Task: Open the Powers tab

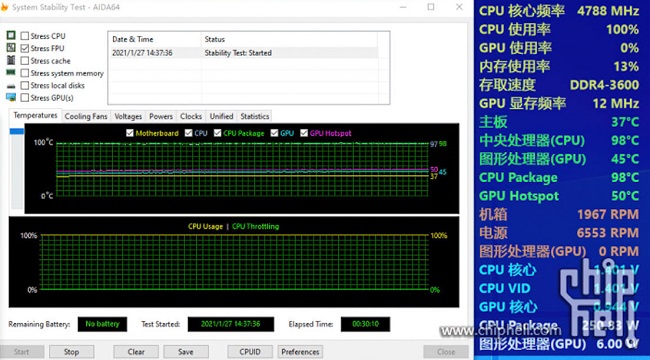Action: click(x=161, y=117)
